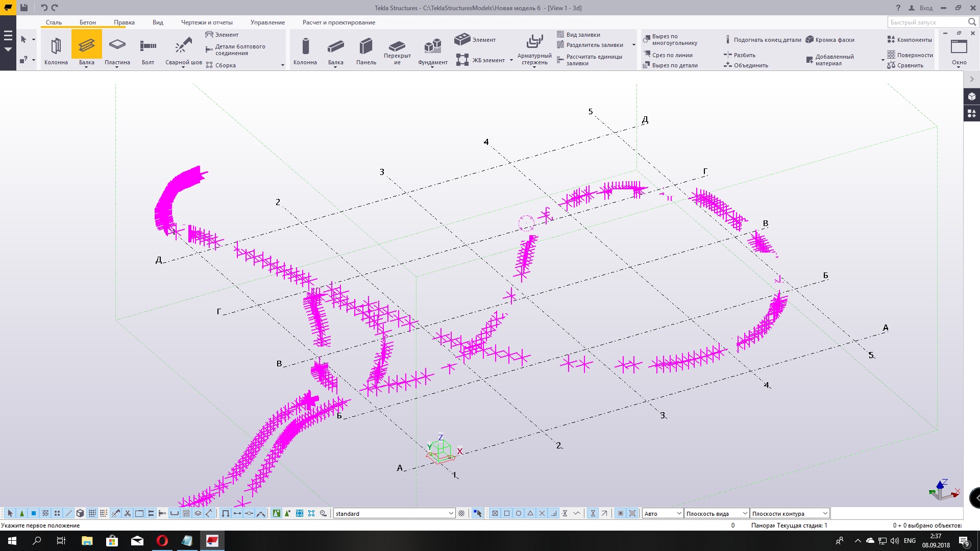This screenshot has height=551, width=980.
Task: Toggle snap to intersection points (X icon)
Action: pyautogui.click(x=542, y=513)
